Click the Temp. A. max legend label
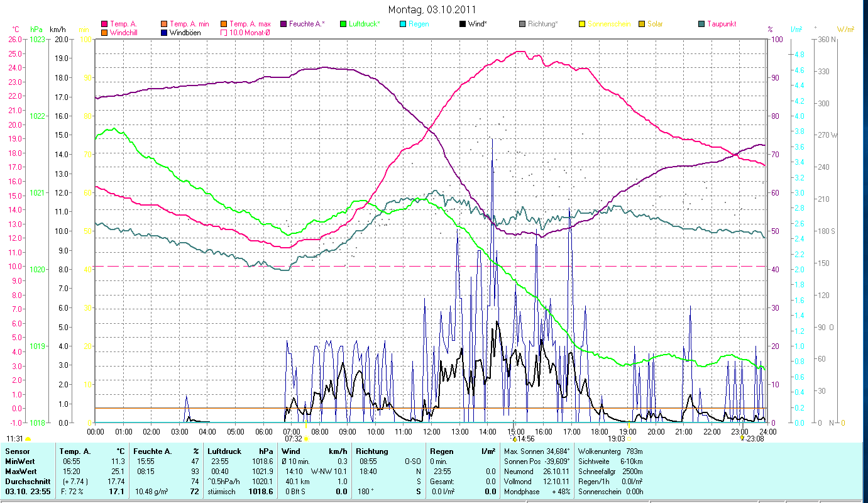 250,24
